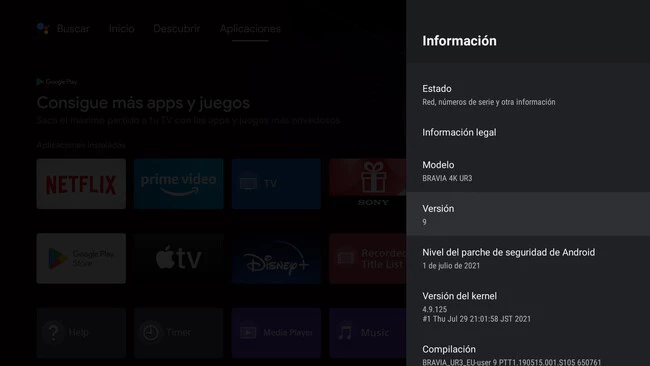Select the Aplicaciones tab
Viewport: 650px width, 366px height.
250,29
